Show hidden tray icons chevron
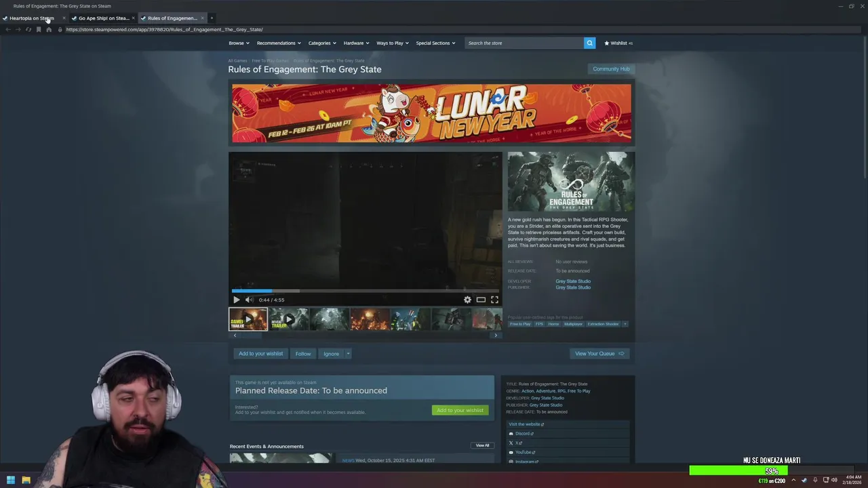 [793, 480]
